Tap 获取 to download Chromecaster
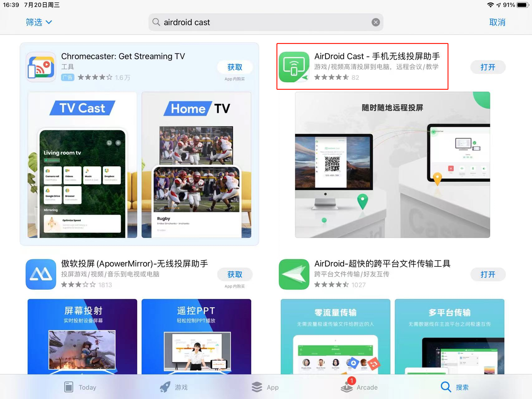532x399 pixels. (235, 67)
